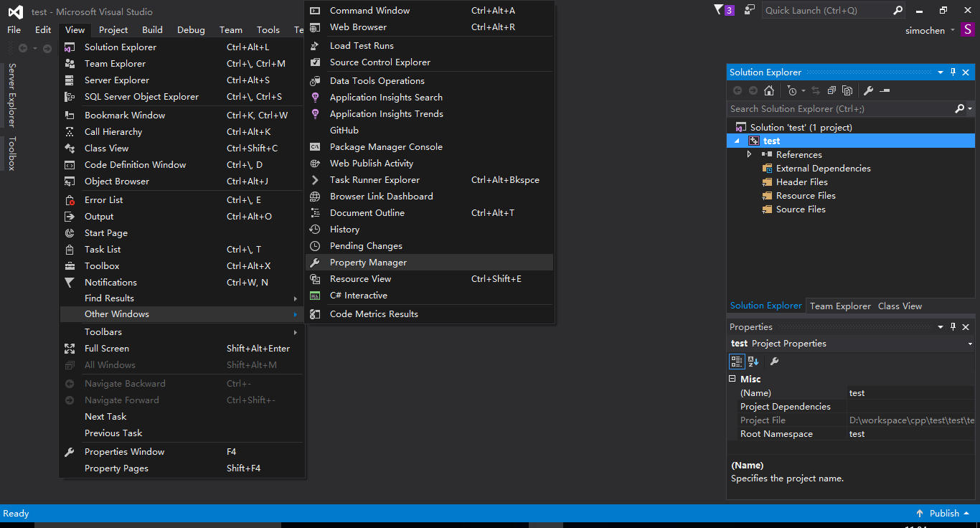Expand Find Results submenu arrow
The image size is (980, 528).
pos(295,298)
